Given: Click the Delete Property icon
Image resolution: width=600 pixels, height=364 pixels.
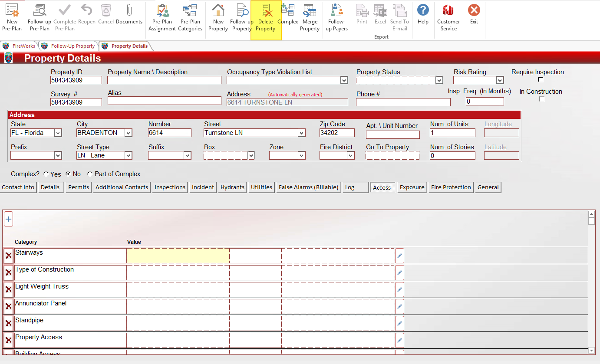Looking at the screenshot, I should [x=266, y=17].
